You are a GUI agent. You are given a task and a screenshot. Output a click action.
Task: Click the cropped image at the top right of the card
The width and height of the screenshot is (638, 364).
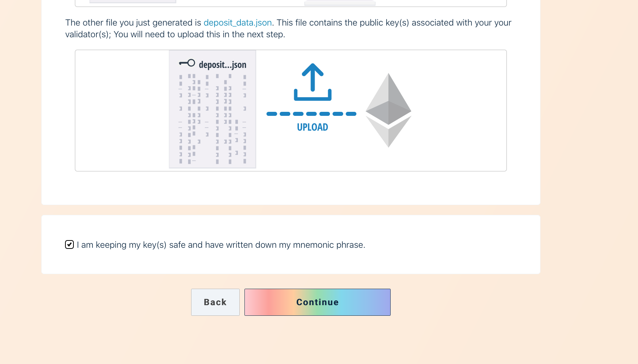point(340,3)
